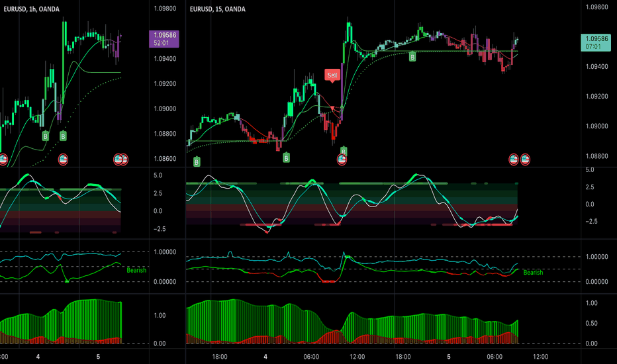The height and width of the screenshot is (364, 617).
Task: Click the -2.5 level on the 15-minute oscillator scale
Action: [591, 221]
